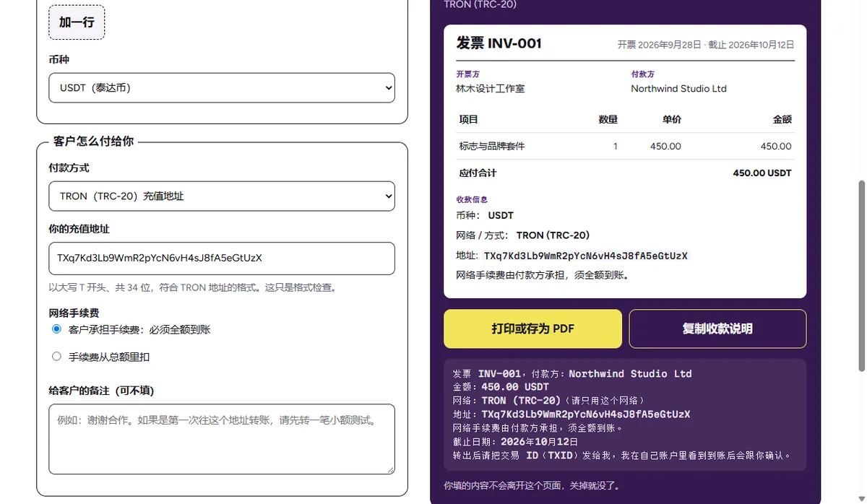Image resolution: width=867 pixels, height=504 pixels.
Task: Select 客户承担手续费 radio option
Action: pos(56,329)
